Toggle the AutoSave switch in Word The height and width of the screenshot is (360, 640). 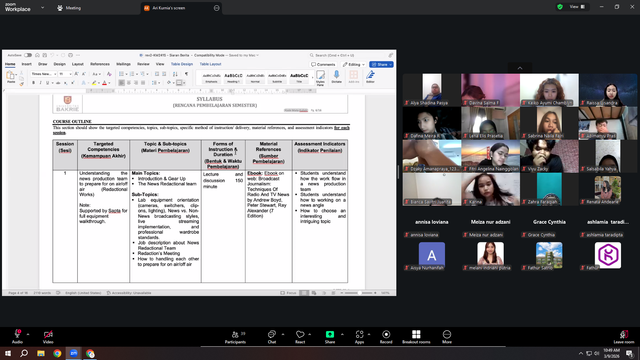pyautogui.click(x=28, y=55)
